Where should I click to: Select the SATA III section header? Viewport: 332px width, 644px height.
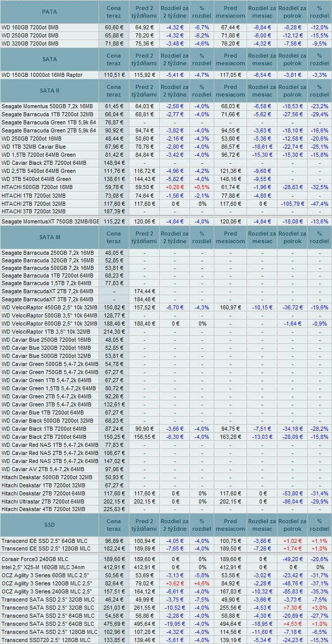(x=49, y=237)
